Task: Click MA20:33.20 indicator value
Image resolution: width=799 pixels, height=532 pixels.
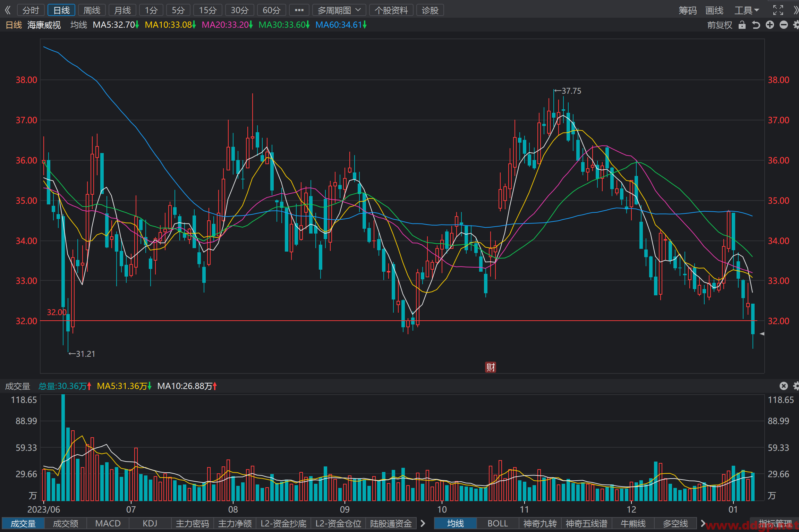Action: (x=227, y=25)
